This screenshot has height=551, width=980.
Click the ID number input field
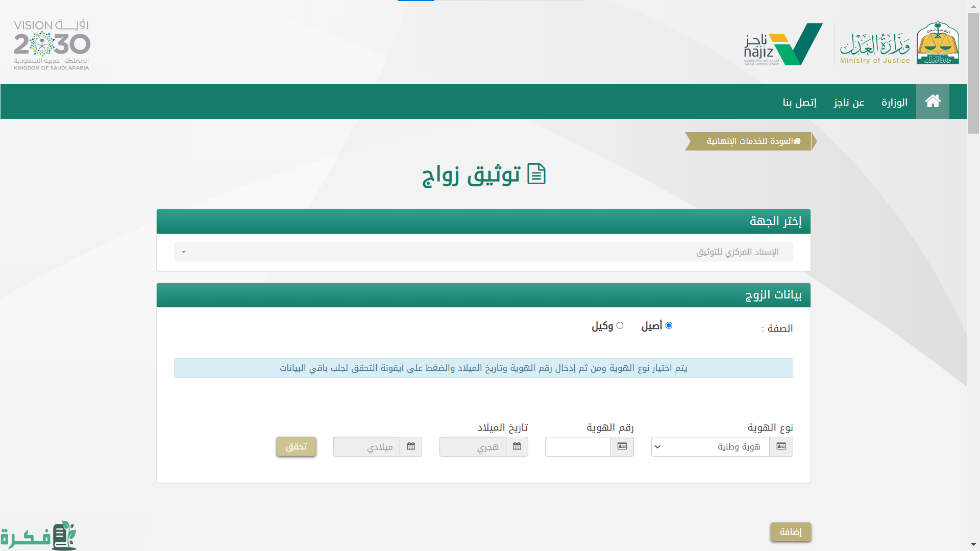tap(577, 447)
